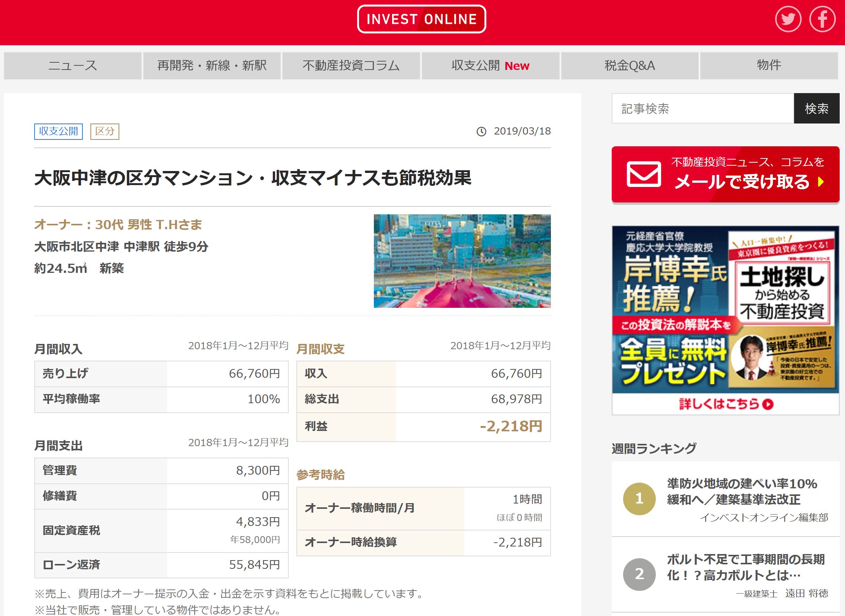
Task: Click the Osaka cityscape article thumbnail
Action: [462, 261]
